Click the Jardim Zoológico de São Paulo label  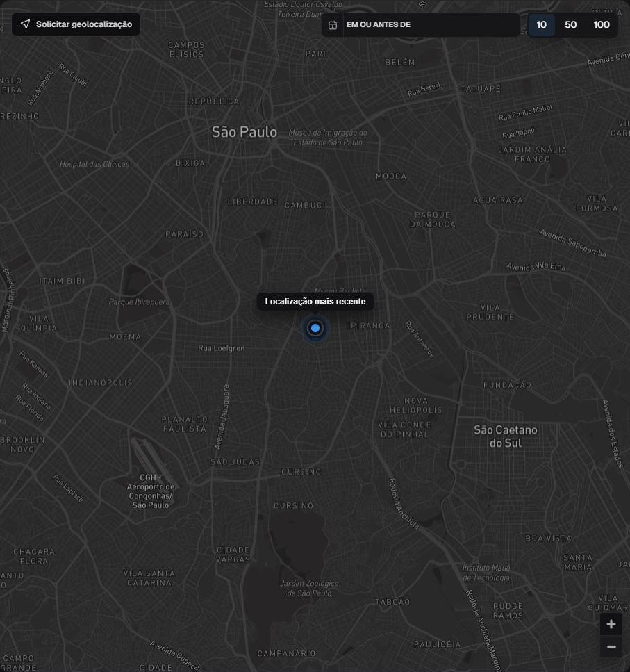point(309,589)
